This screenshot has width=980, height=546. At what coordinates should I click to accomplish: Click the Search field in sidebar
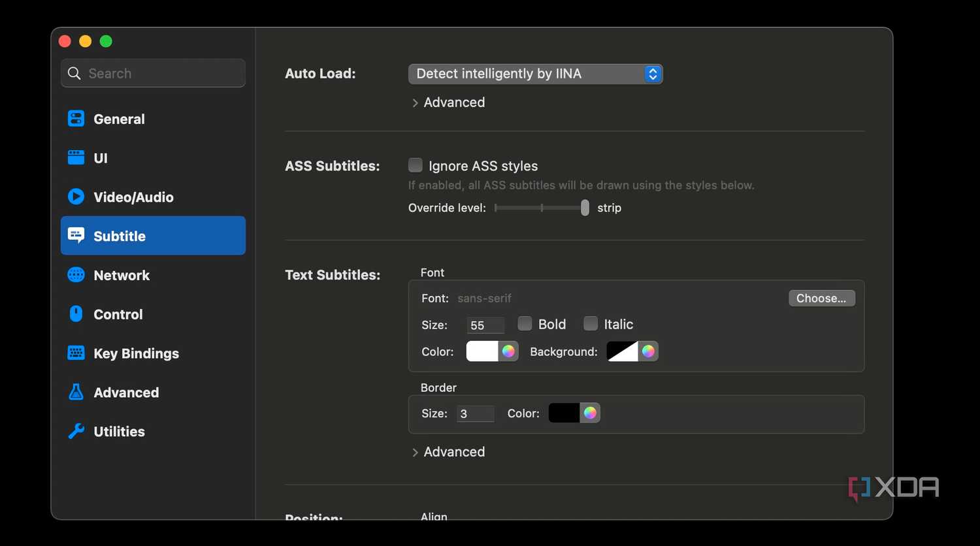pos(153,73)
